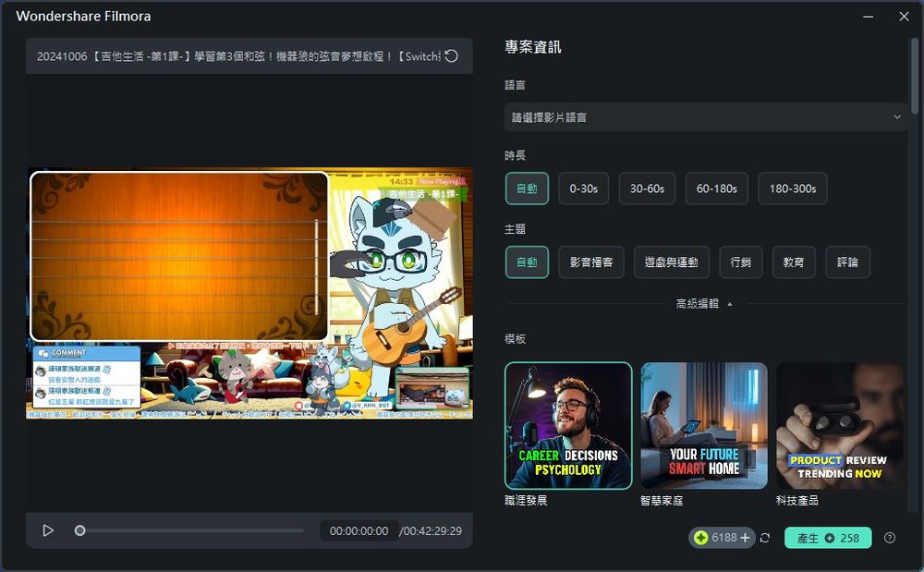Select the 評論 theme
This screenshot has height=572, width=924.
pos(847,262)
